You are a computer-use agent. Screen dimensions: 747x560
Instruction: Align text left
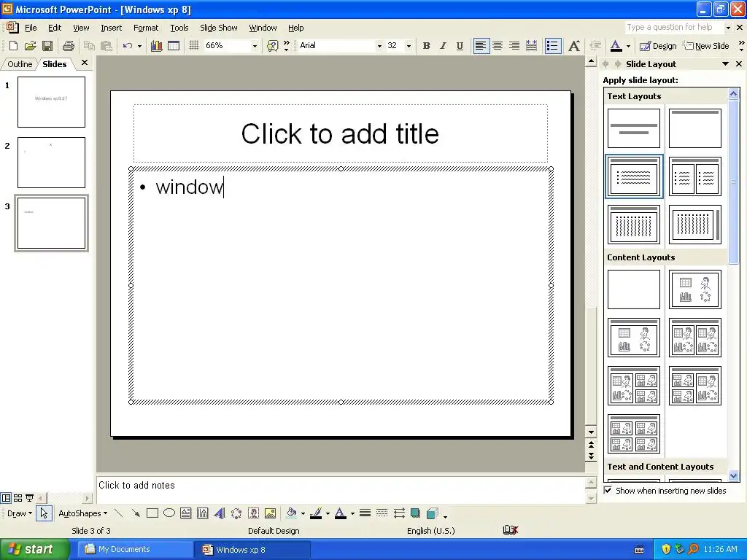pyautogui.click(x=481, y=46)
